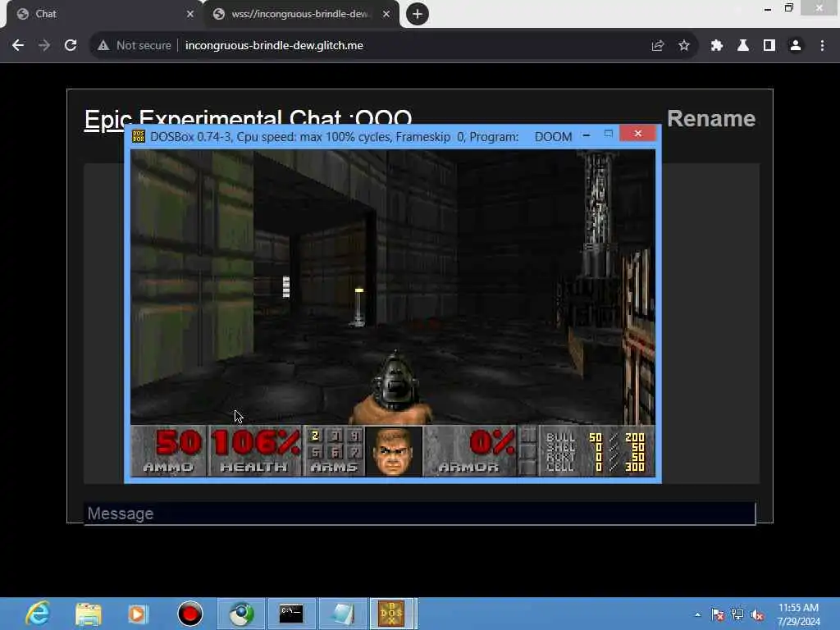Click the CELL ammo row in HUD
The image size is (840, 630).
[x=596, y=467]
